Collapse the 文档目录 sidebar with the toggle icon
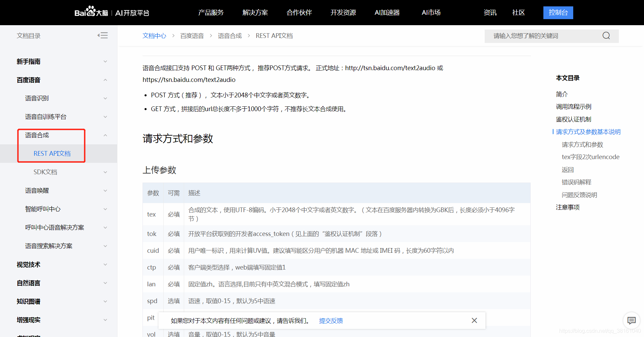Image resolution: width=644 pixels, height=337 pixels. click(x=103, y=35)
